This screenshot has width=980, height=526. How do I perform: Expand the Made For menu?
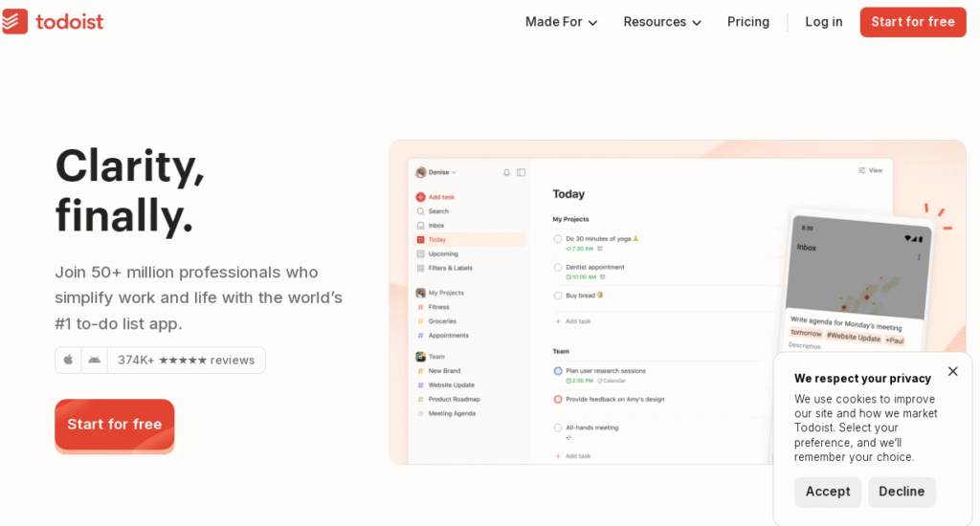pyautogui.click(x=561, y=22)
